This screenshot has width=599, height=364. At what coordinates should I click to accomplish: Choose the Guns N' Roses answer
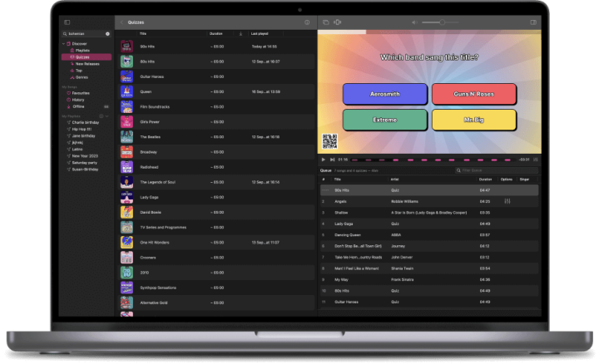click(x=473, y=94)
